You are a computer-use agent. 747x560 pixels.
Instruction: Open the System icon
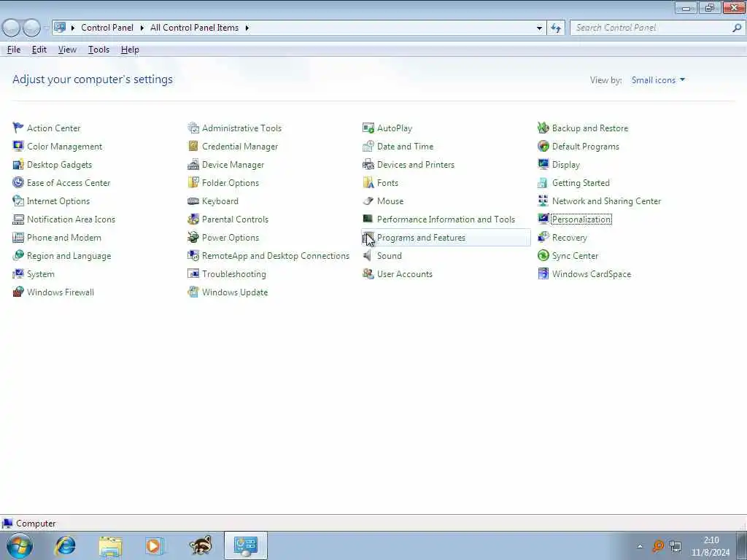pos(18,274)
